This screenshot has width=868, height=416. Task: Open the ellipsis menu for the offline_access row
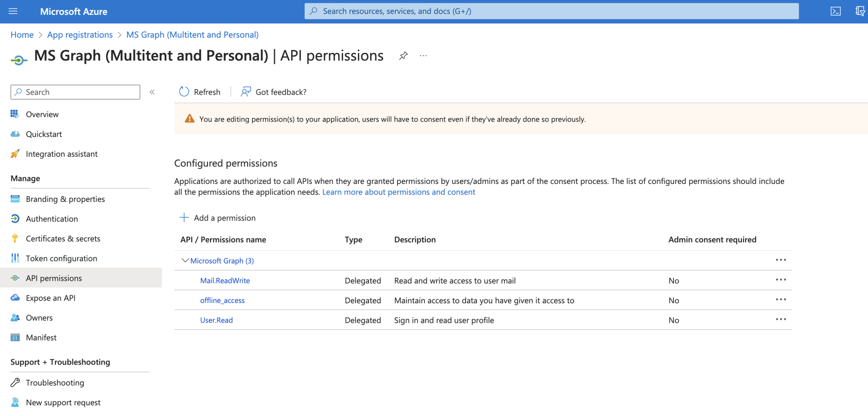780,299
